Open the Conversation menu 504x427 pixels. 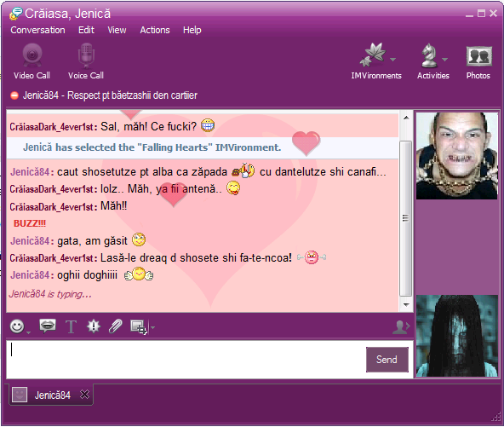pos(37,30)
